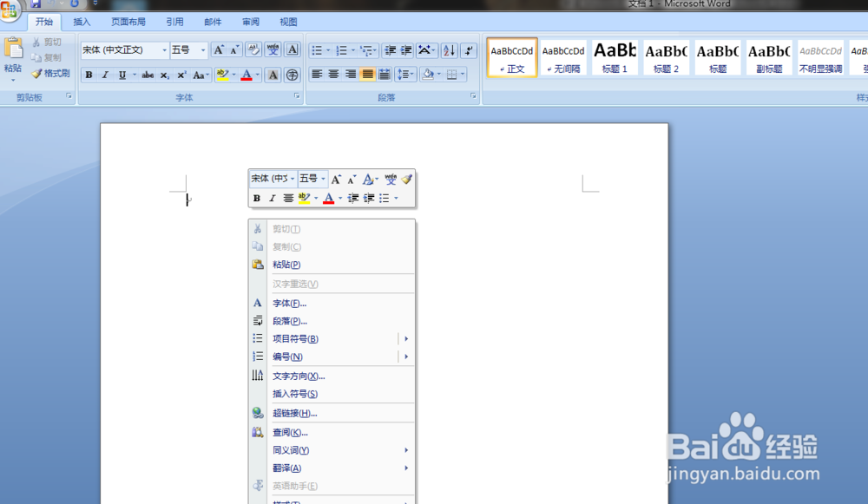
Task: Expand 项目符号(B) submenu arrow
Action: click(x=406, y=338)
